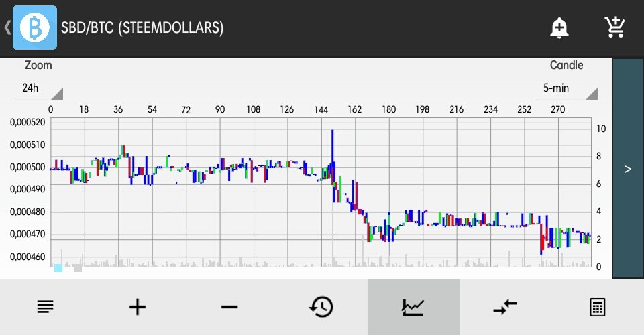Viewport: 644px width, 335px height.
Task: Open the calculator icon
Action: [x=598, y=307]
